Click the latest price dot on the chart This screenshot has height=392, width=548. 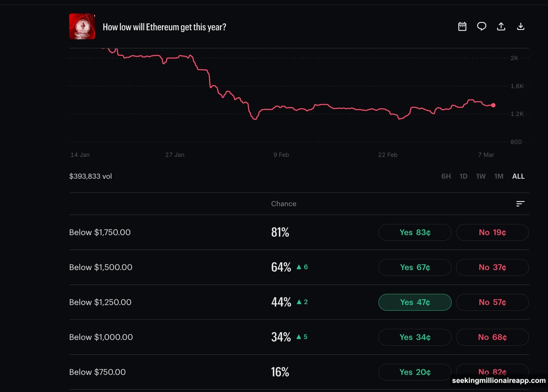pyautogui.click(x=493, y=105)
